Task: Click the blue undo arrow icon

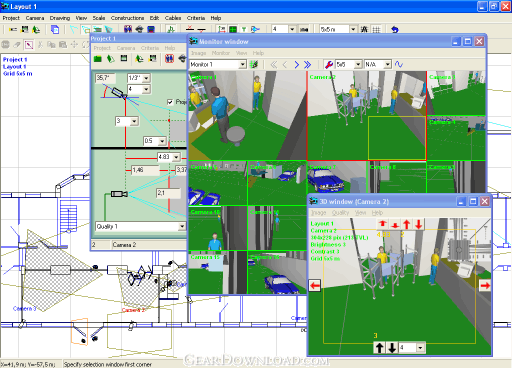Action: click(395, 30)
